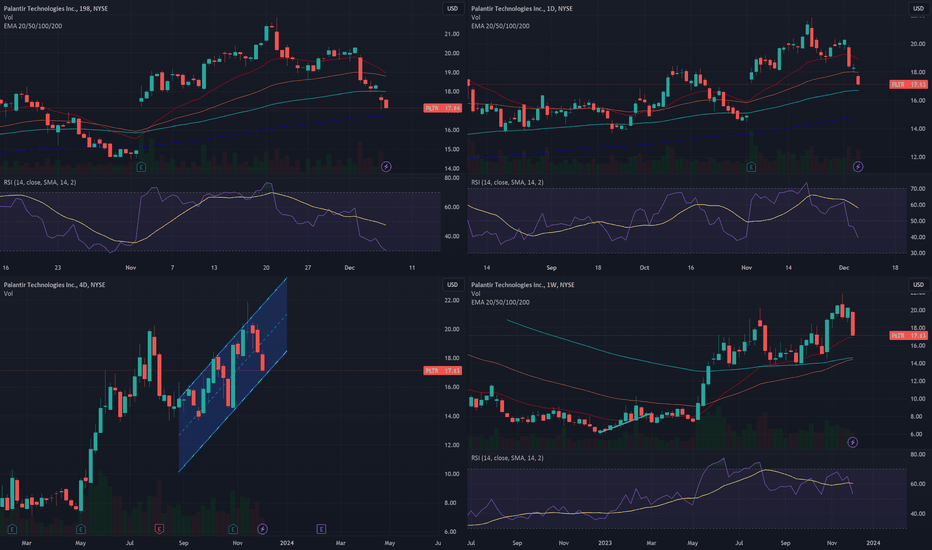Click the 2023 date label on 1W chart axis
The image size is (932, 550).
pyautogui.click(x=604, y=543)
